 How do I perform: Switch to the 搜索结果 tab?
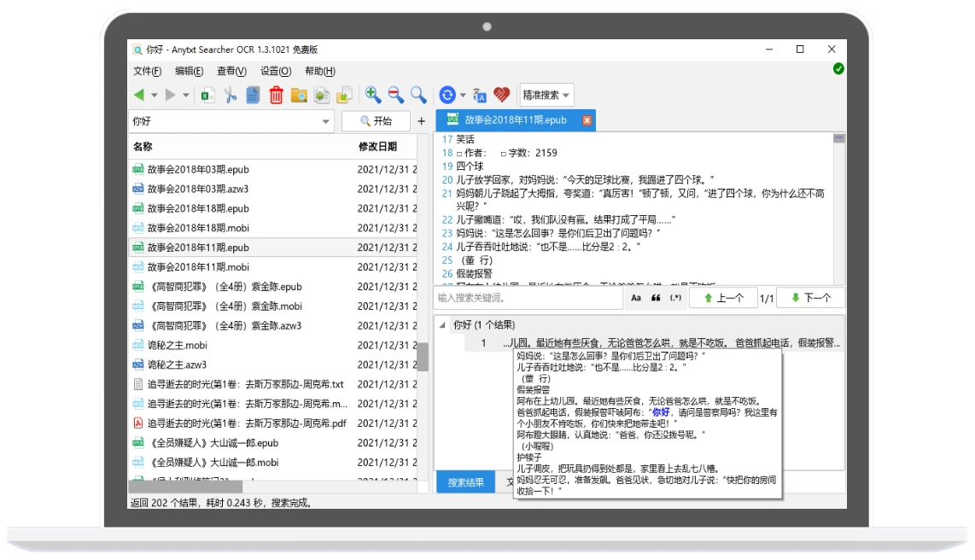(467, 482)
